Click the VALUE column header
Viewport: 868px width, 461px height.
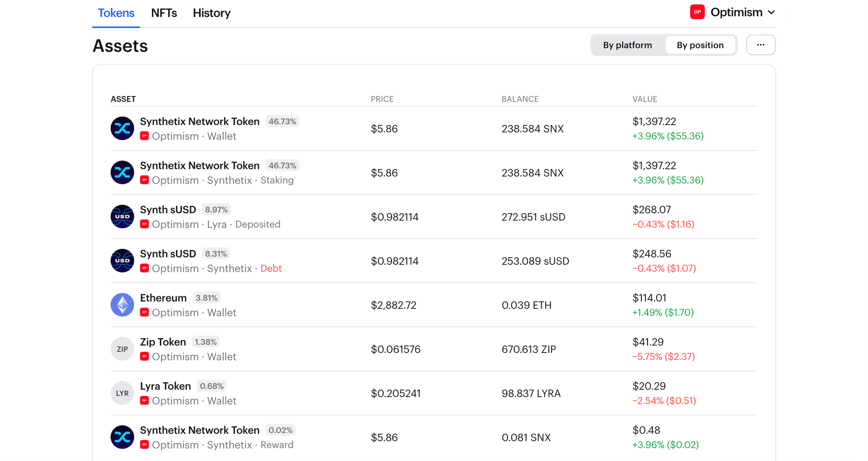pyautogui.click(x=644, y=99)
